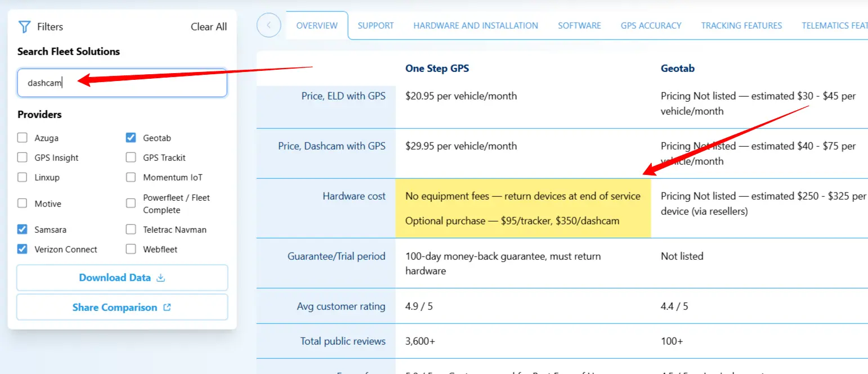Click the Download Data button

(x=122, y=278)
